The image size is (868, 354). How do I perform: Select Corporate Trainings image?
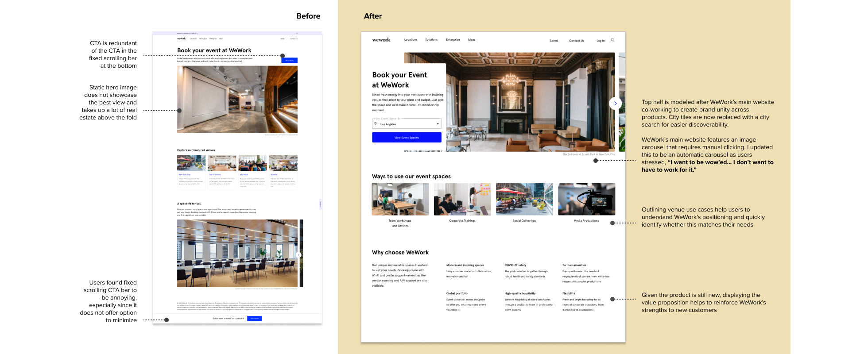(462, 199)
